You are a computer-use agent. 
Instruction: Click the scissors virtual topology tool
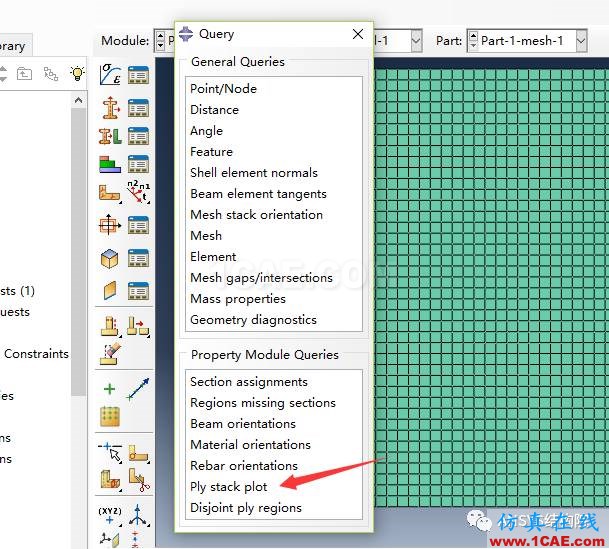coord(139,480)
